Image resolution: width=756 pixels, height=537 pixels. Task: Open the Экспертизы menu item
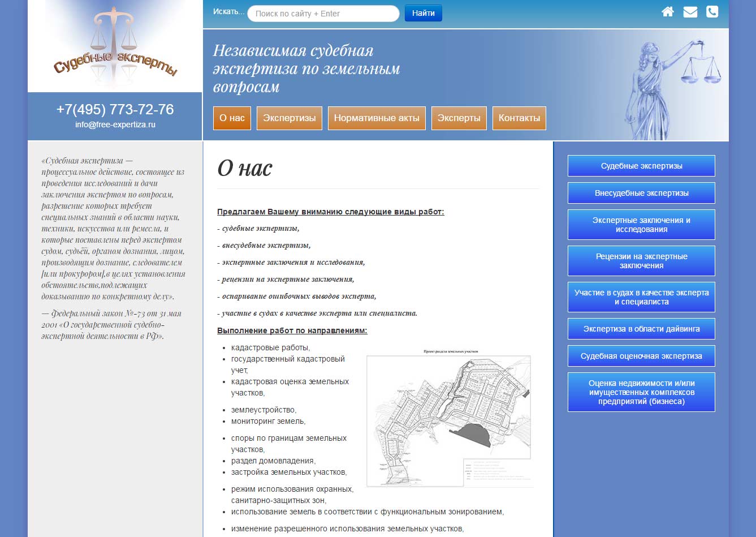[290, 118]
